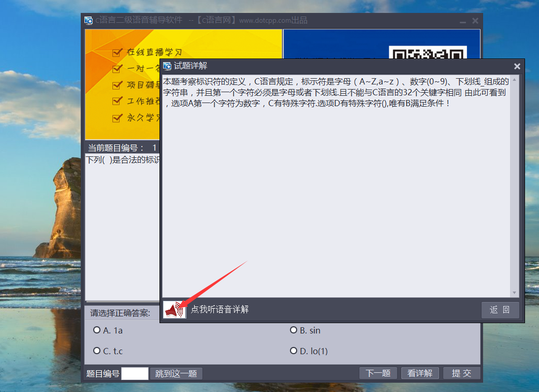
Task: Click the checkmark beside 在线直播学习
Action: (x=117, y=52)
